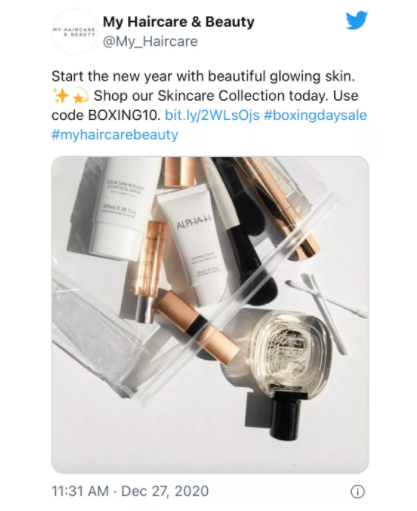Click the sparkles emoji in tweet
Image resolution: width=417 pixels, height=511 pixels.
pyautogui.click(x=61, y=96)
